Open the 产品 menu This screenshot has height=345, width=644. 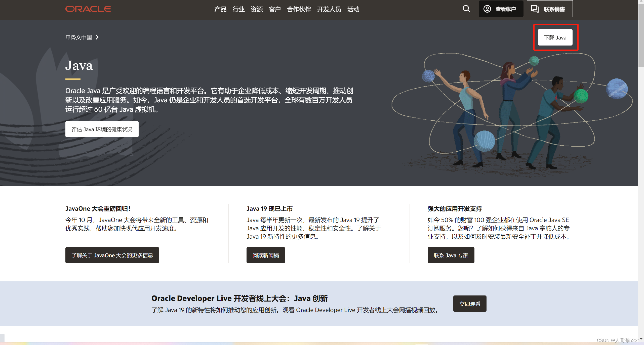[x=220, y=10]
